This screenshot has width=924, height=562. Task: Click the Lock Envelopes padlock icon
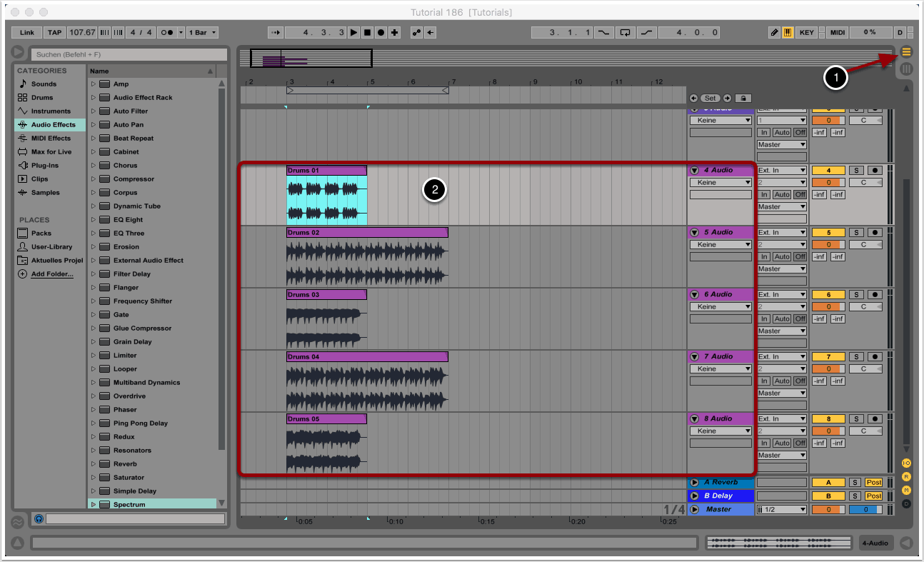(743, 99)
